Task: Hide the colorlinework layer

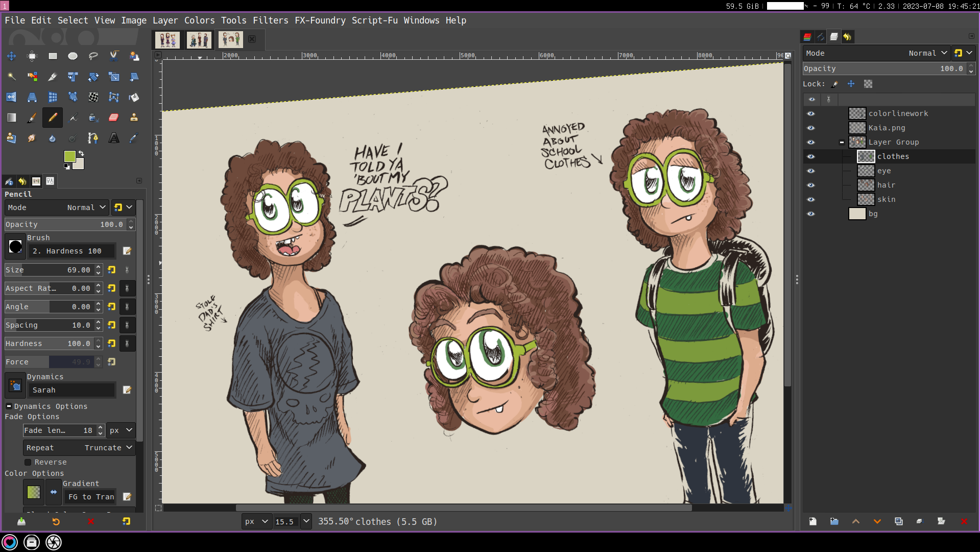Action: click(811, 113)
